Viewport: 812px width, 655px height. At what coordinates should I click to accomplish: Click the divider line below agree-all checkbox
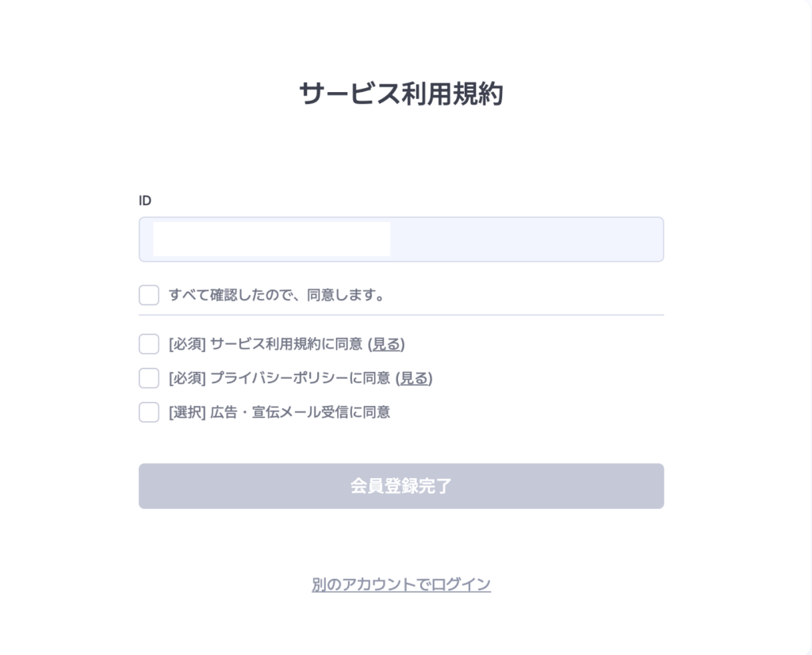[400, 314]
